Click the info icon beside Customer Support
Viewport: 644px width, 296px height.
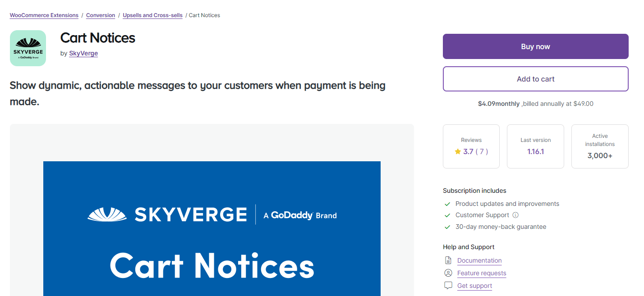pyautogui.click(x=515, y=215)
